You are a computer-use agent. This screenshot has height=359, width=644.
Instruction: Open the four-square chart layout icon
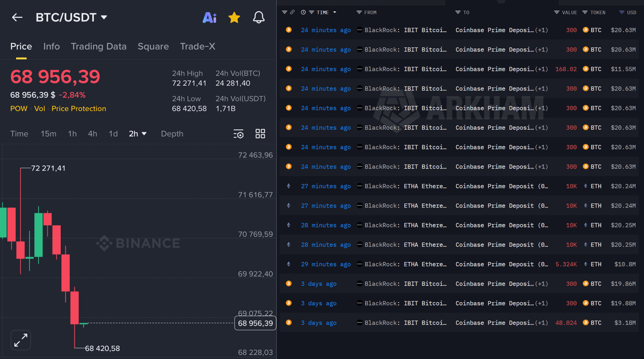tap(260, 134)
